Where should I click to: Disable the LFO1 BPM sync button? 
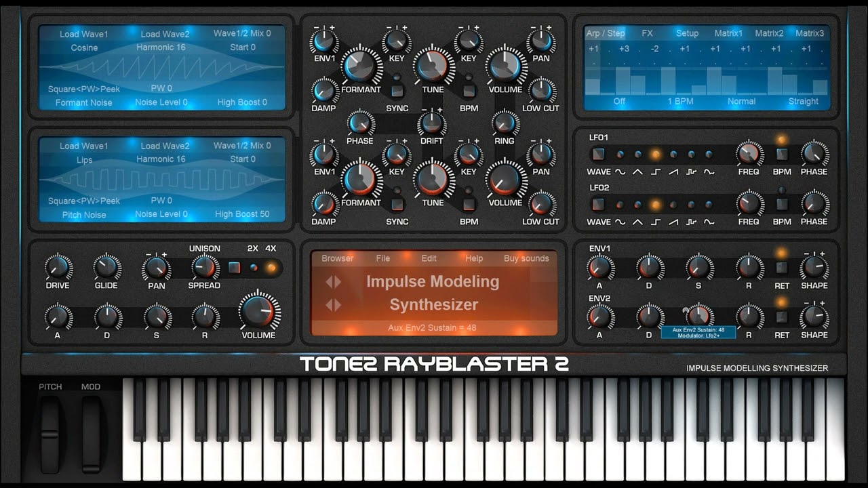point(782,155)
